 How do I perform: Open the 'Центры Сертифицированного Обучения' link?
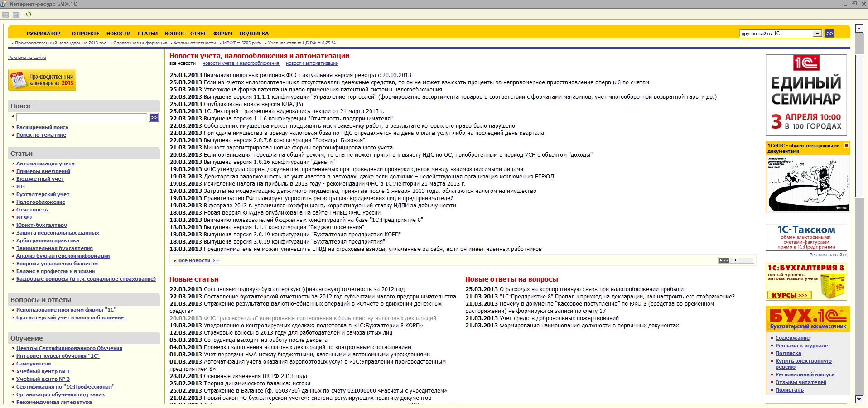point(69,348)
